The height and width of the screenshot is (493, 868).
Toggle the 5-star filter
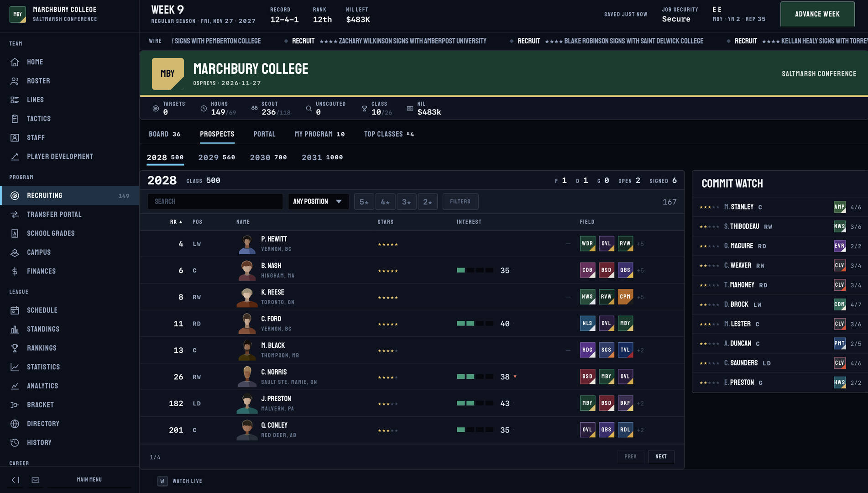tap(364, 202)
